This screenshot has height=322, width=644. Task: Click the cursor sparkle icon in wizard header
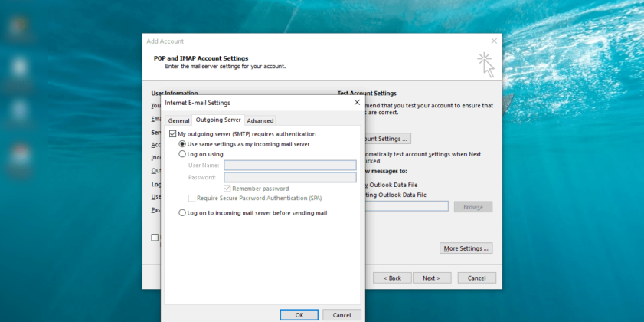pyautogui.click(x=485, y=64)
